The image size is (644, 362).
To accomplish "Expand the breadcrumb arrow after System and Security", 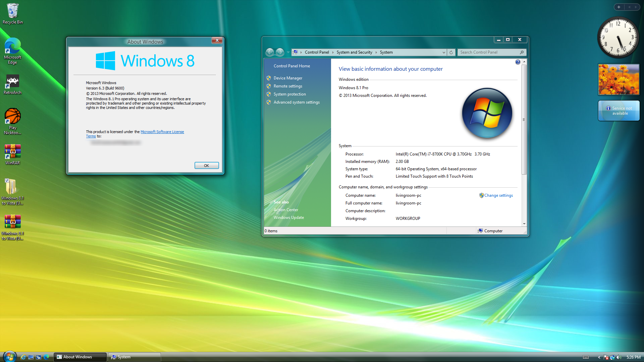I will pyautogui.click(x=376, y=52).
